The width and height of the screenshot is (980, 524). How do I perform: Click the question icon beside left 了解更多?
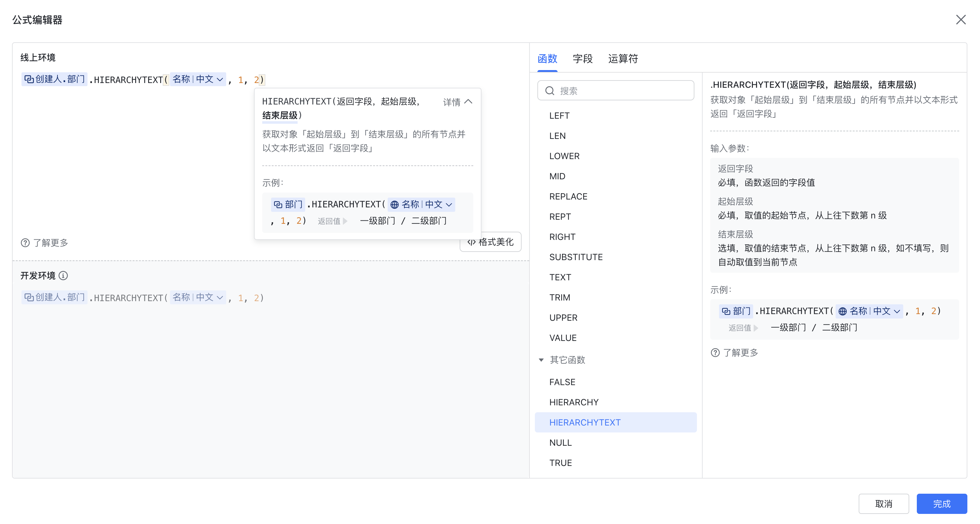click(x=25, y=243)
